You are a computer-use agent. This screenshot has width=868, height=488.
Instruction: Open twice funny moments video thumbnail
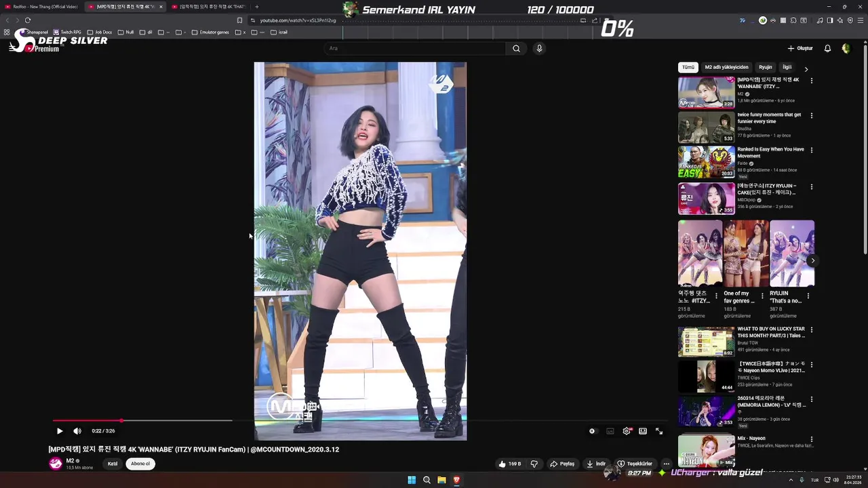707,127
